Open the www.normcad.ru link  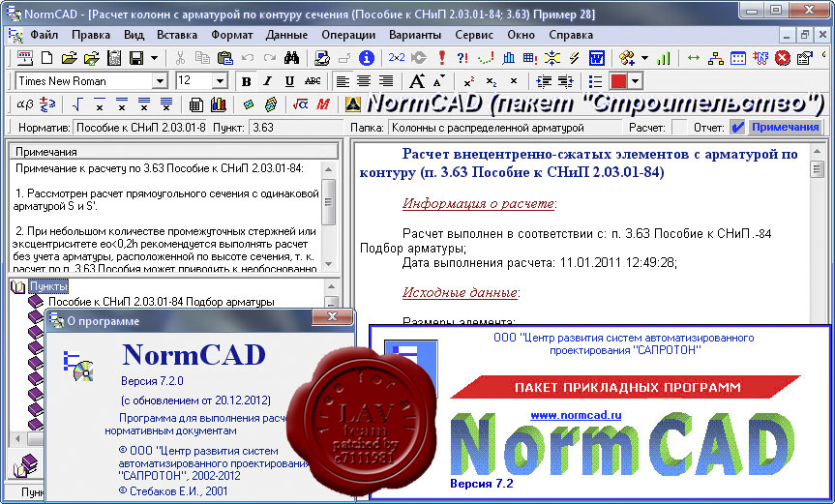[576, 415]
